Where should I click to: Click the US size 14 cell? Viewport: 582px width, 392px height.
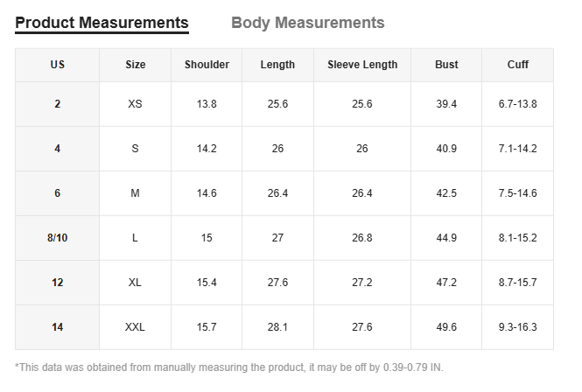point(58,327)
